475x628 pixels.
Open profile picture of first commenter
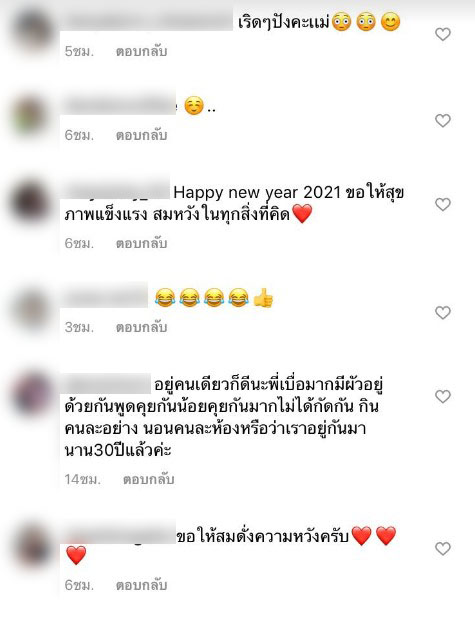pos(32,31)
